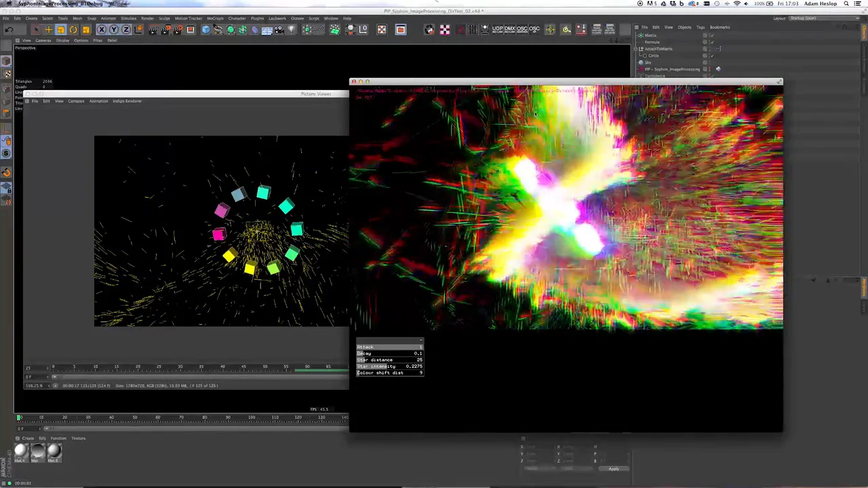Click the Light object icon
The width and height of the screenshot is (868, 488).
pyautogui.click(x=292, y=30)
